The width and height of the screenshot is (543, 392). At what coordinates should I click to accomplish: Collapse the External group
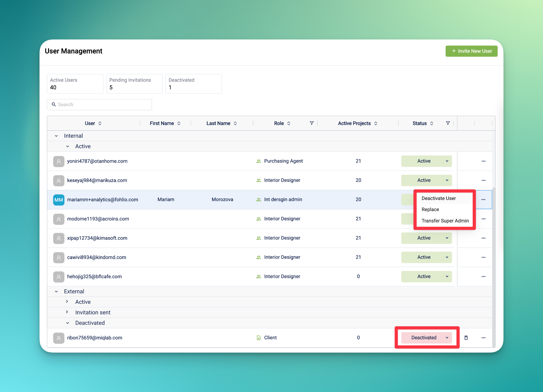click(56, 292)
